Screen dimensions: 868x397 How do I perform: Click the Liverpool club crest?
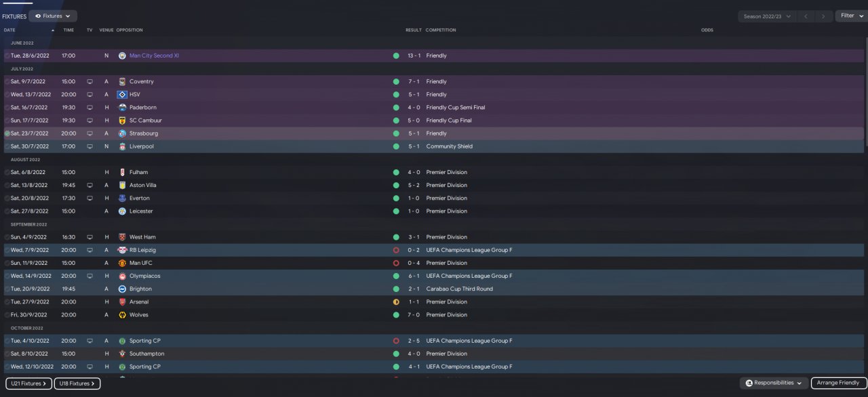pos(122,146)
